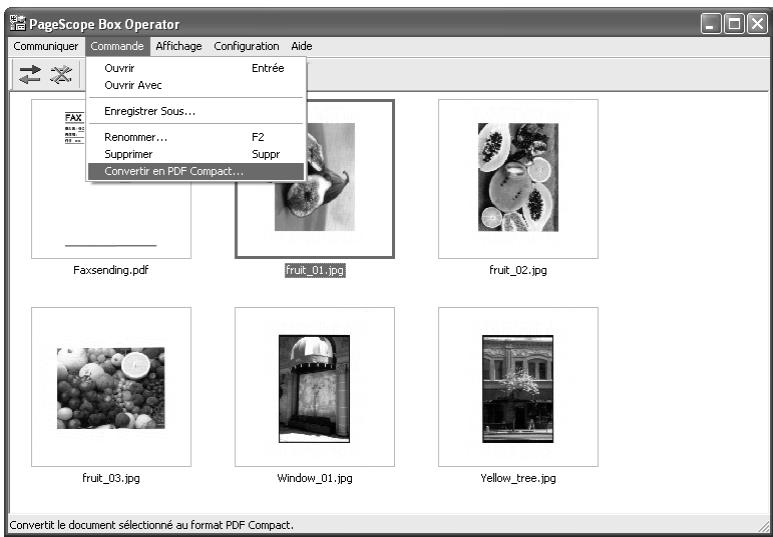773x537 pixels.
Task: Open the Communiquer menu
Action: tap(46, 46)
